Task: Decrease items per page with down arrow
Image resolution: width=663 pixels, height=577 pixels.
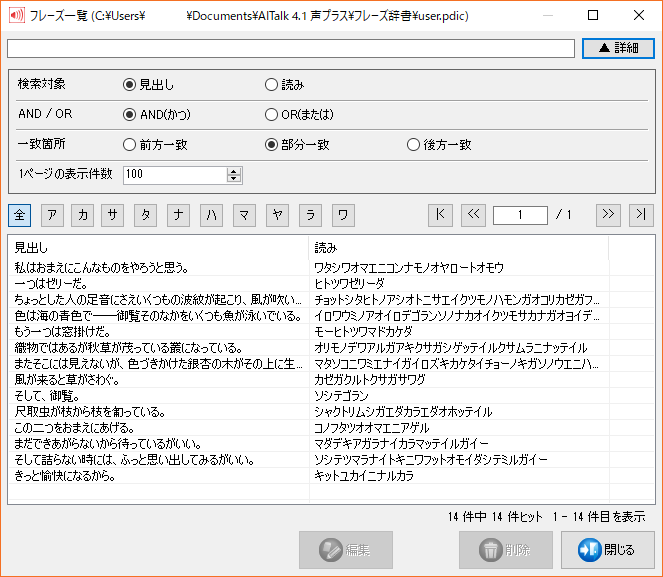Action: [x=234, y=179]
